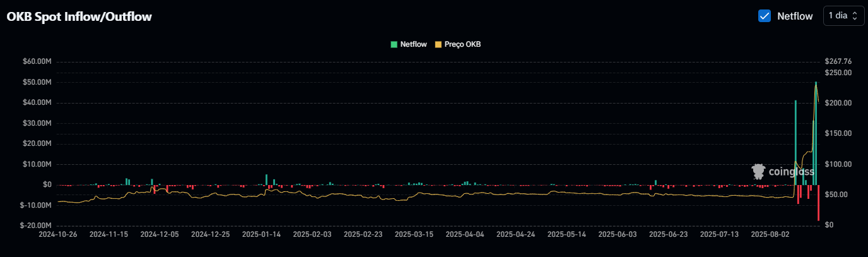Open the 1 dia interval dropdown

[843, 16]
